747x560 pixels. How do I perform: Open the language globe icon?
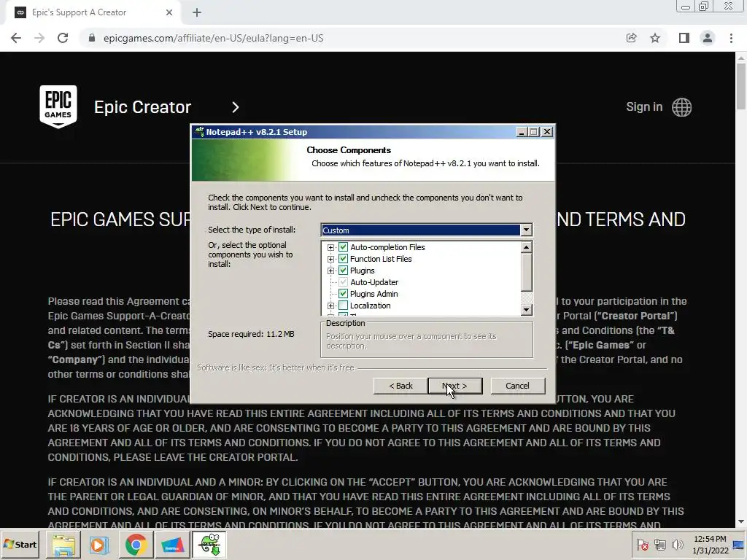pos(682,107)
